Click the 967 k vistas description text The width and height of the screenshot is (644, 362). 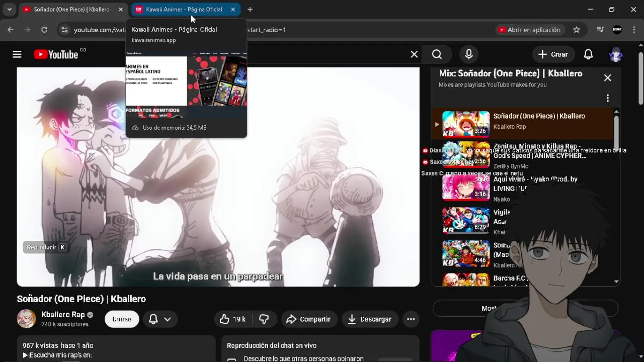pyautogui.click(x=58, y=345)
